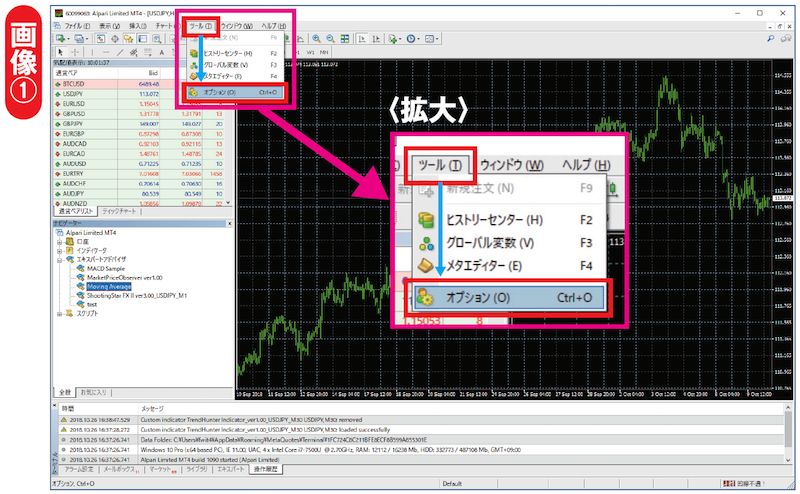
Task: Click the New Chart toolbar icon
Action: pyautogui.click(x=61, y=38)
